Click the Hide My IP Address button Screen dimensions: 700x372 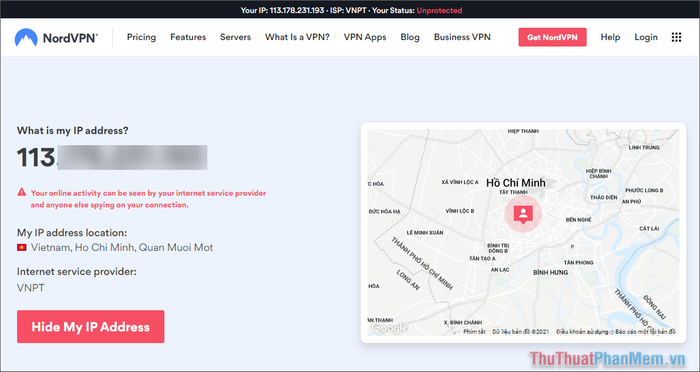pyautogui.click(x=91, y=326)
